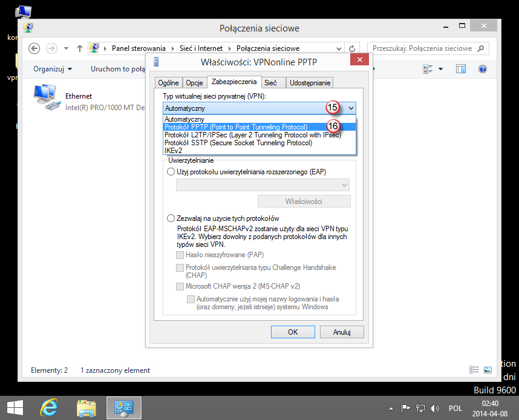Open help with the question mark icon

[483, 69]
